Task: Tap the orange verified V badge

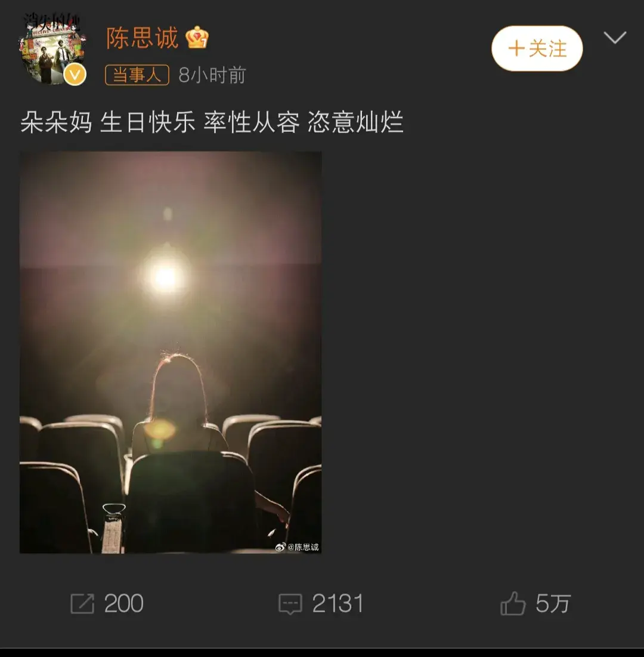Action: 75,75
